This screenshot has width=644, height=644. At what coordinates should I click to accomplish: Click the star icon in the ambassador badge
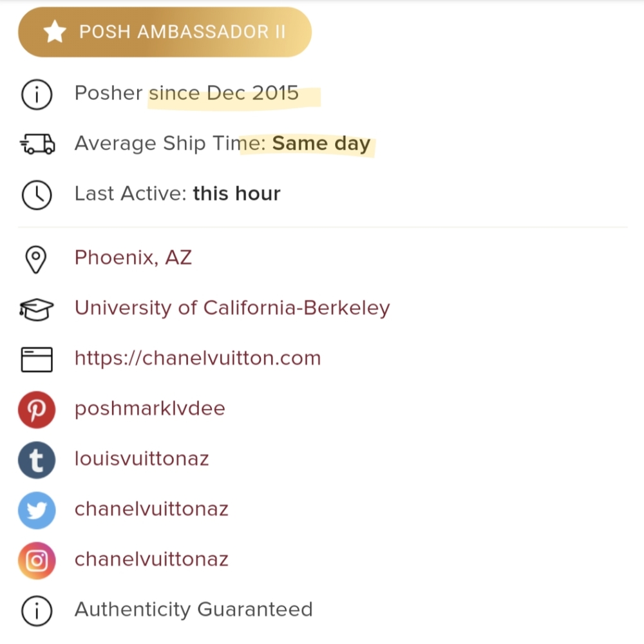tap(55, 32)
